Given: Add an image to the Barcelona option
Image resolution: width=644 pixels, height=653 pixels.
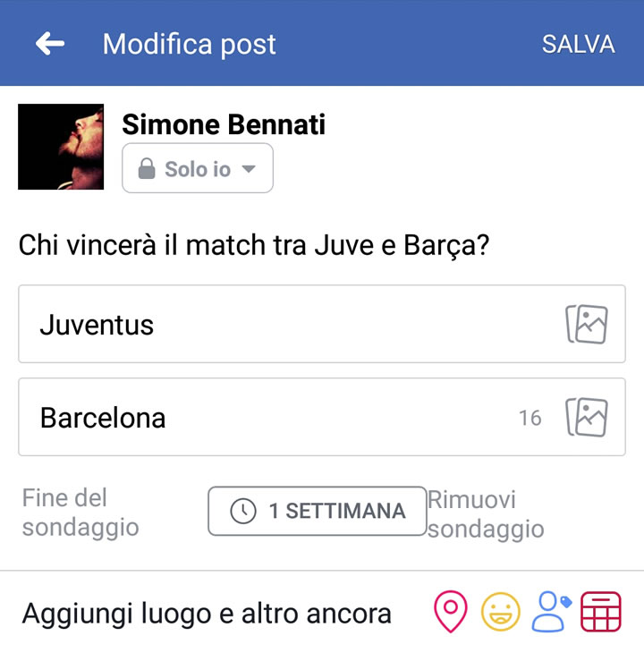Looking at the screenshot, I should coord(586,417).
